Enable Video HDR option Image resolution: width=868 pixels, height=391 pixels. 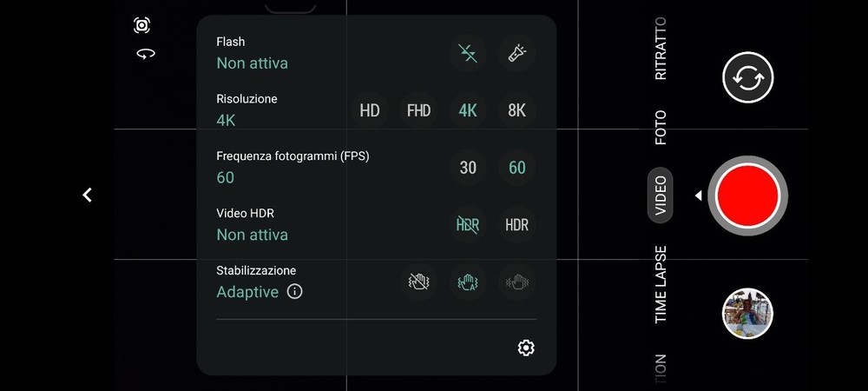[x=517, y=225]
